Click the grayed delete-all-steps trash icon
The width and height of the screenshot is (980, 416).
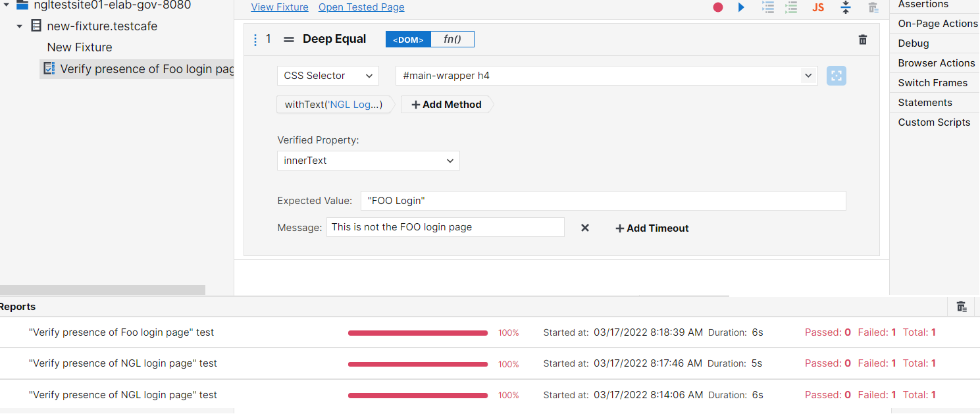point(873,7)
